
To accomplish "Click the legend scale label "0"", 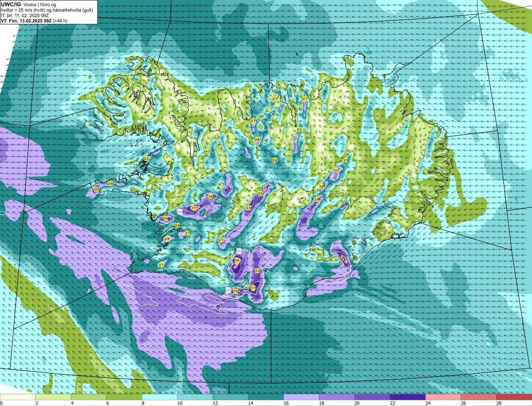I will (x=1, y=403).
